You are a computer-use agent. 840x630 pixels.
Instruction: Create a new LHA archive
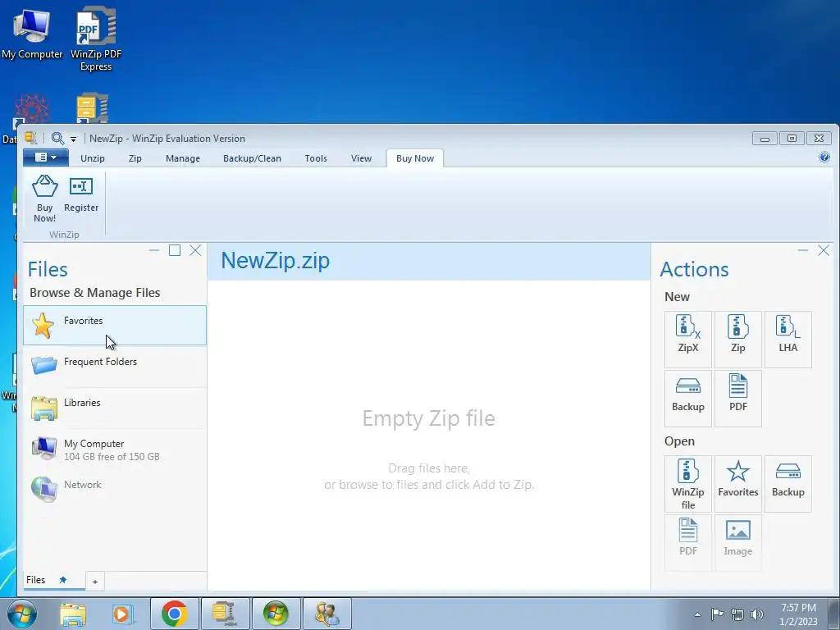(788, 339)
